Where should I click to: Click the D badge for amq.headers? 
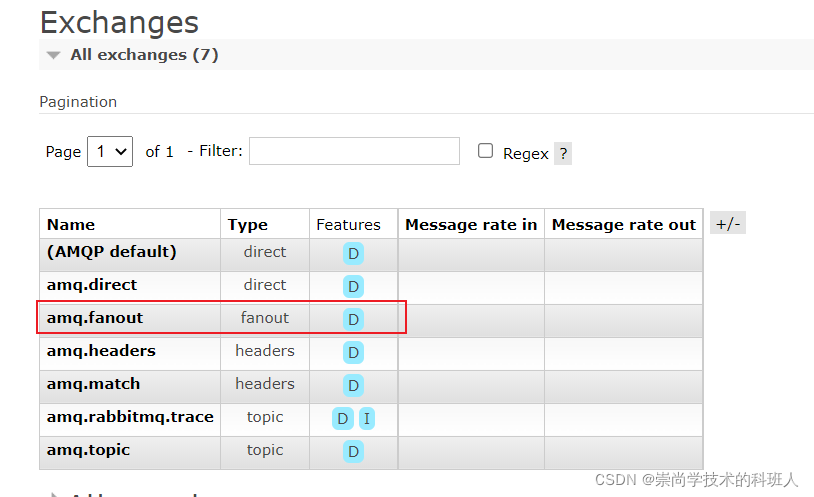pyautogui.click(x=354, y=353)
